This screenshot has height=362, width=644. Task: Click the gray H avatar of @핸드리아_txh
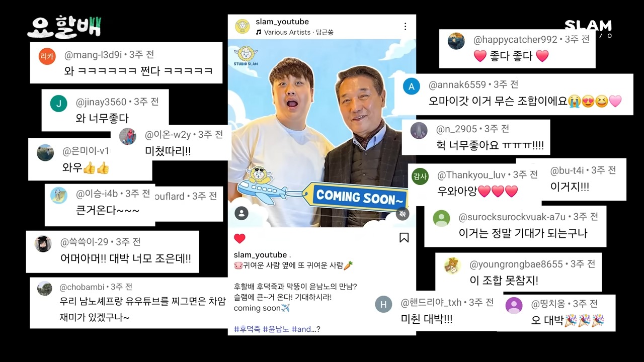(x=384, y=304)
